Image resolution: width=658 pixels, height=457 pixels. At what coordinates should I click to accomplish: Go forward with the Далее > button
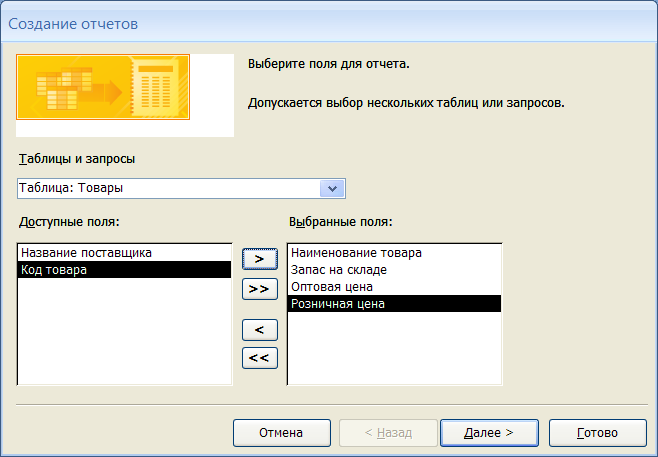click(x=489, y=433)
